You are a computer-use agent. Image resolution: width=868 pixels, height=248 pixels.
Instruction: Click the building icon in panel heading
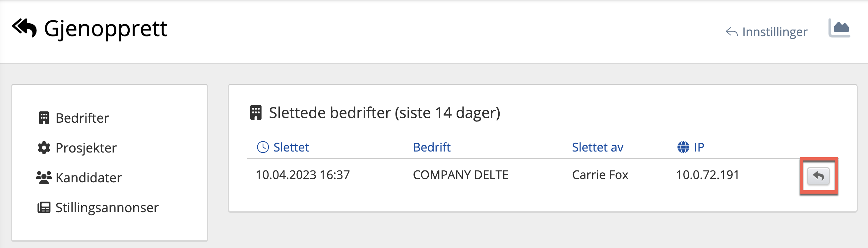tap(256, 113)
